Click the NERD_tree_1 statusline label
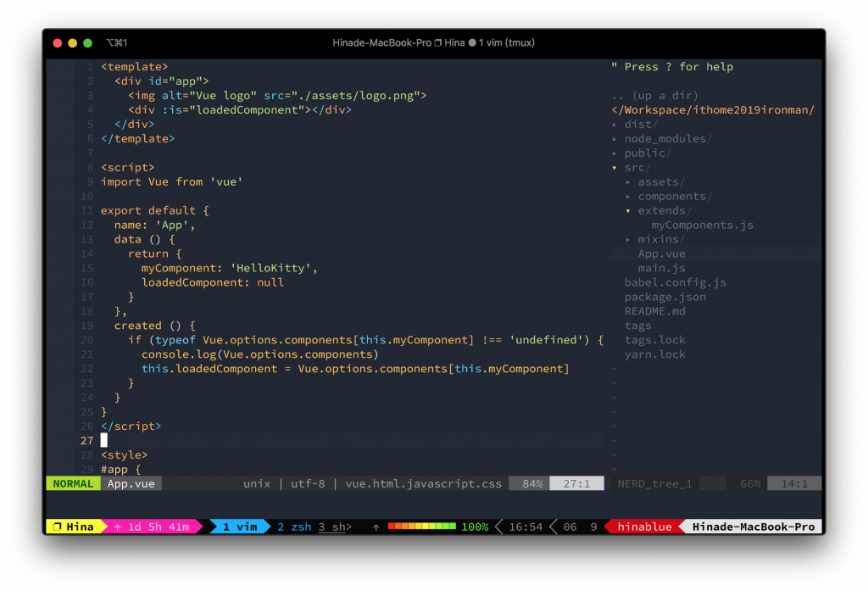 [x=655, y=483]
